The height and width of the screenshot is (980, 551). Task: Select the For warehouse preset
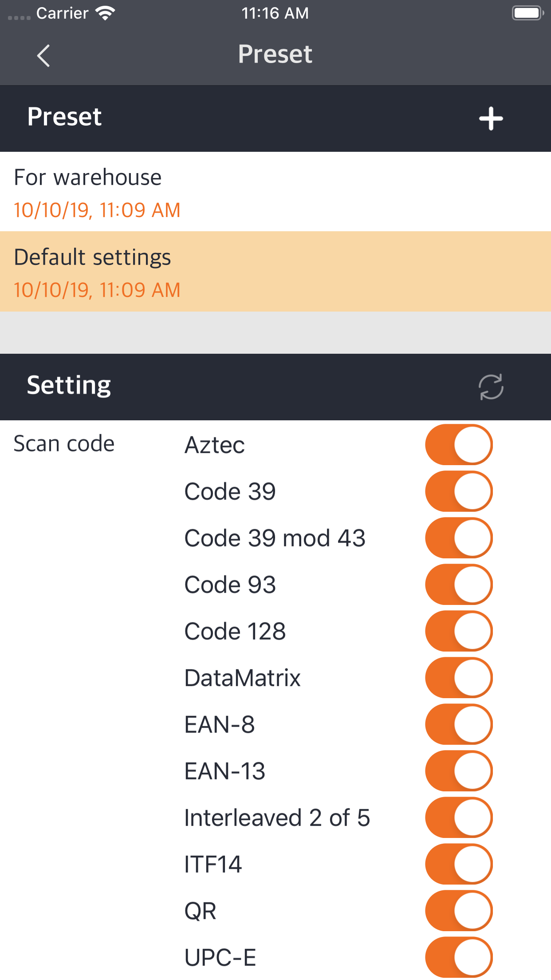point(275,192)
